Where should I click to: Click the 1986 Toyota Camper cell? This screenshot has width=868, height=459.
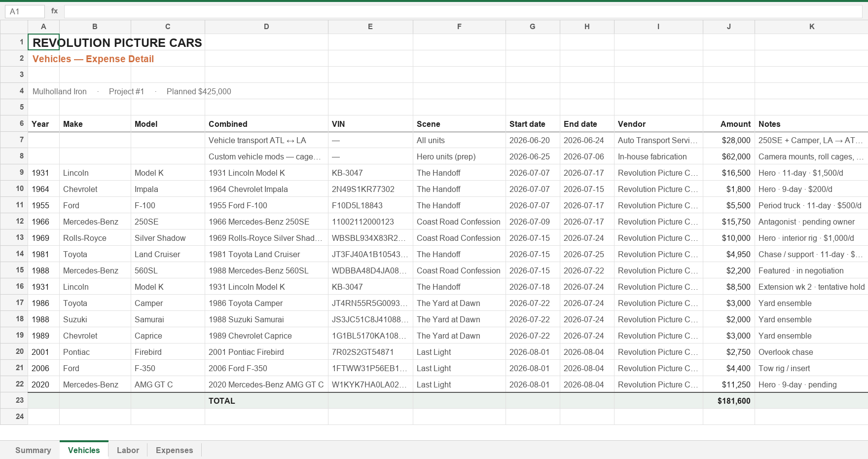[266, 303]
